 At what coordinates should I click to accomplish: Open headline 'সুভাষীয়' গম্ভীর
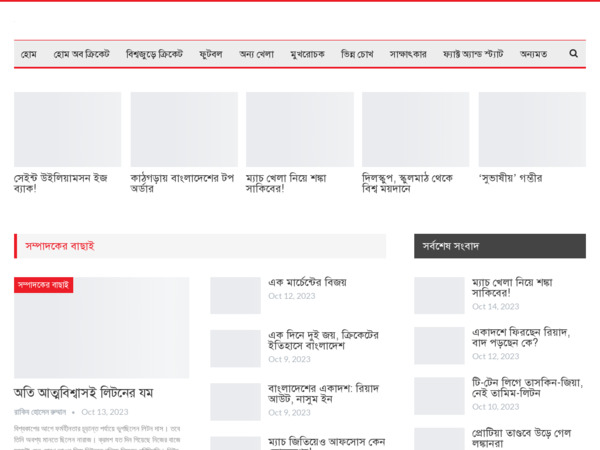[x=510, y=178]
